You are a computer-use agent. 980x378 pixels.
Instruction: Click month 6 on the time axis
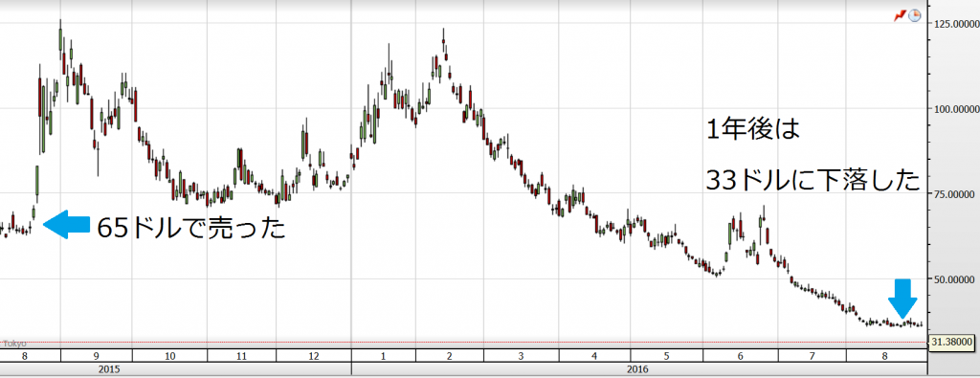(x=740, y=356)
